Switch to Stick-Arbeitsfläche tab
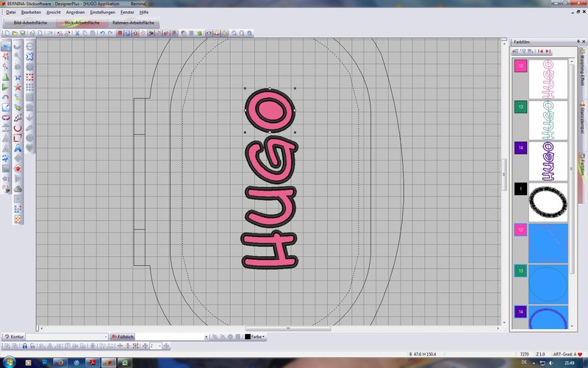 [x=82, y=23]
